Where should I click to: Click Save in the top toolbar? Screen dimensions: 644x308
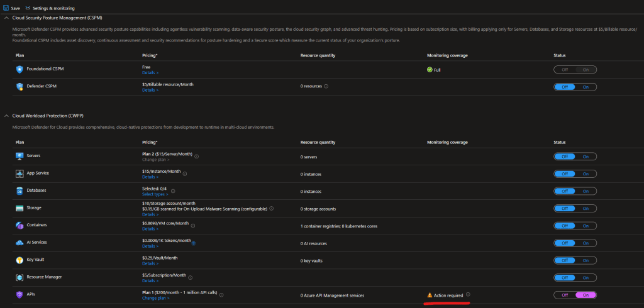[x=11, y=8]
